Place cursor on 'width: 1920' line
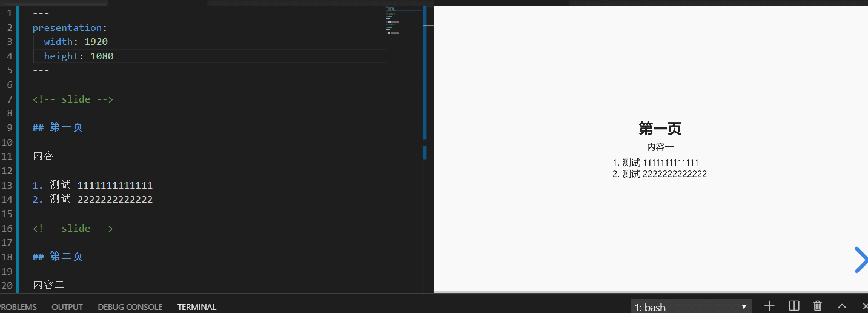The height and width of the screenshot is (313, 868). [76, 42]
